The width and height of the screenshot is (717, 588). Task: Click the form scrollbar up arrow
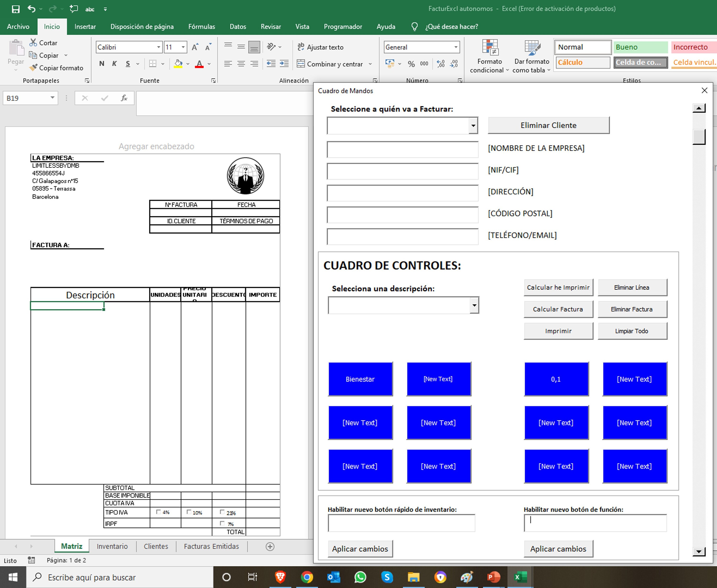(699, 108)
